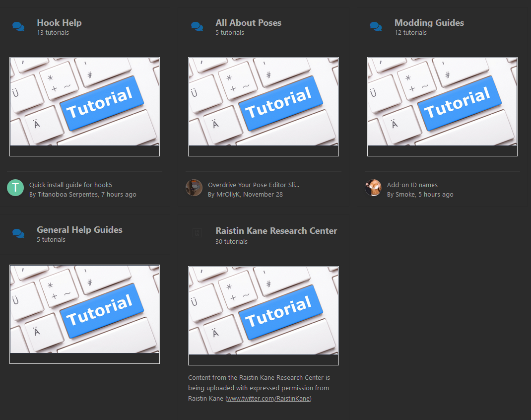
Task: Open Smoke's profile avatar
Action: coord(373,188)
